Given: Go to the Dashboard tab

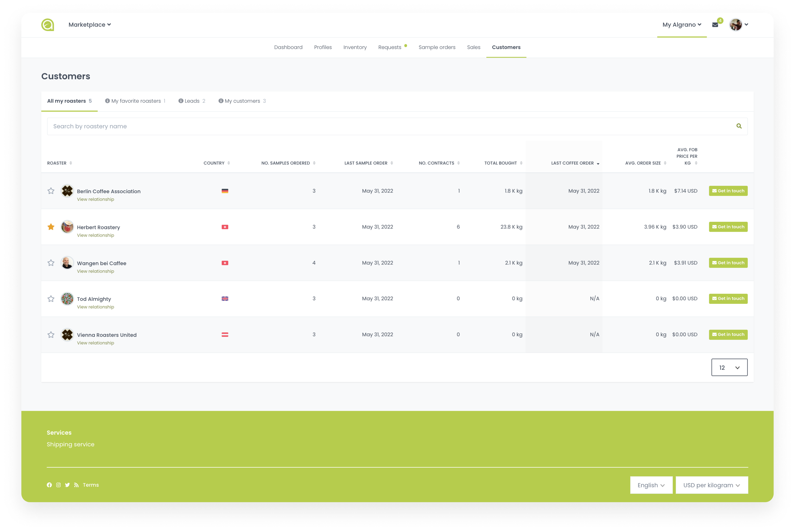Looking at the screenshot, I should 288,47.
